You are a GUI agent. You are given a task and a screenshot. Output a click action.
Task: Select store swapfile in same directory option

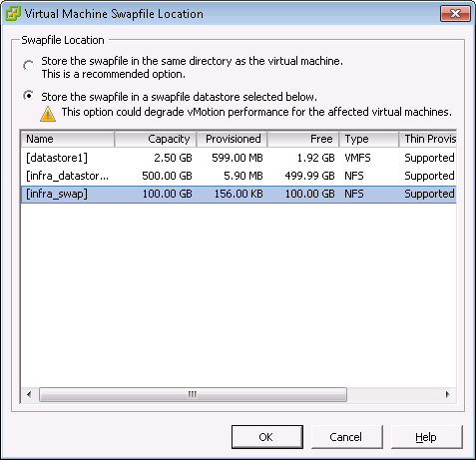[x=29, y=65]
